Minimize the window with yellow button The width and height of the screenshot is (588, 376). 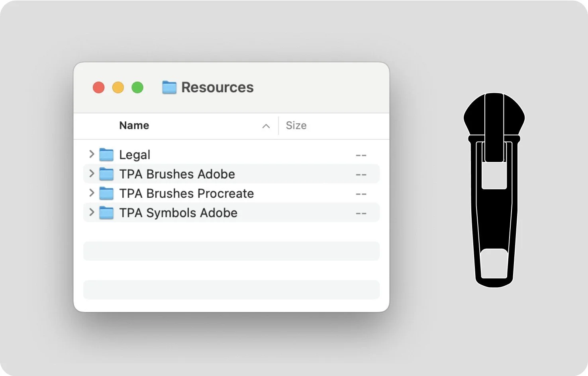pyautogui.click(x=118, y=88)
